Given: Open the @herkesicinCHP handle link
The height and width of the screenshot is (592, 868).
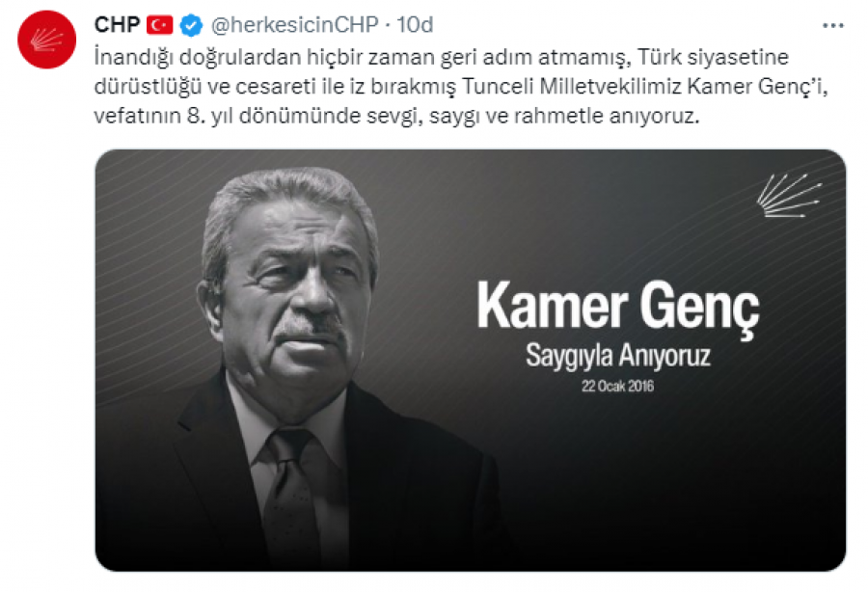Looking at the screenshot, I should tap(294, 25).
